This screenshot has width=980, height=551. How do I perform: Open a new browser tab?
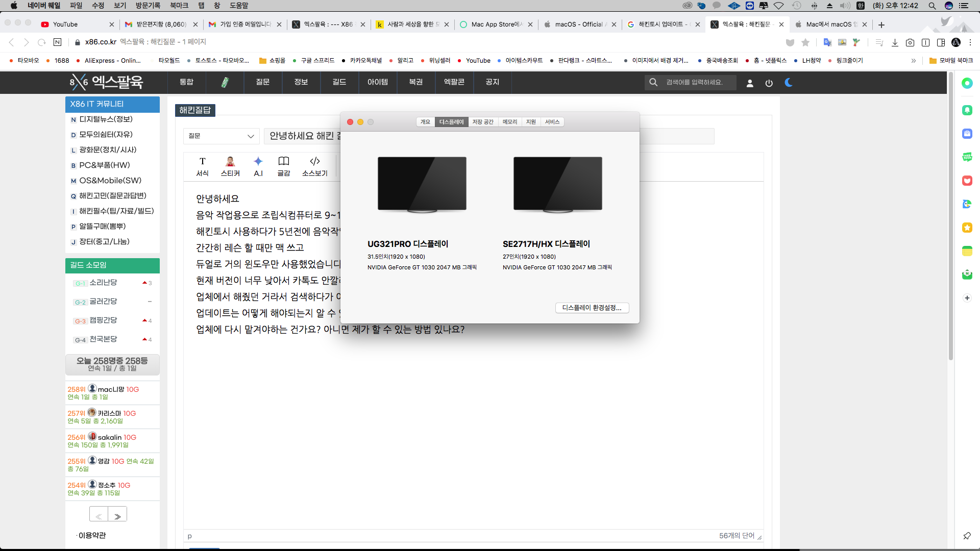(x=881, y=24)
